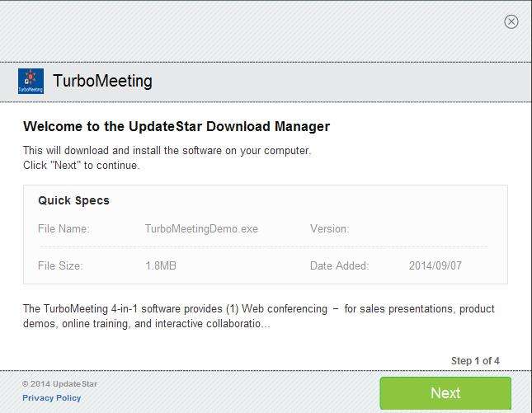Click the File Name label
The width and height of the screenshot is (532, 413).
tap(64, 229)
